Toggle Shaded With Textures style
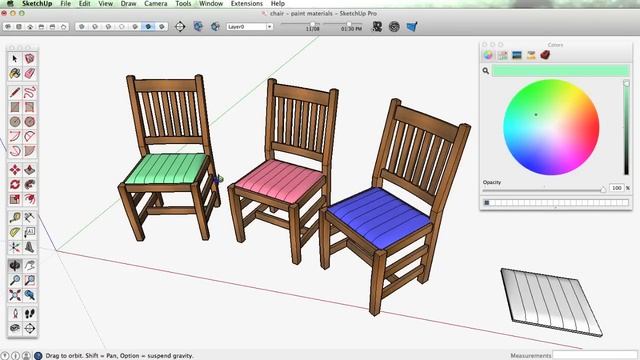This screenshot has height=360, width=640. point(149,27)
